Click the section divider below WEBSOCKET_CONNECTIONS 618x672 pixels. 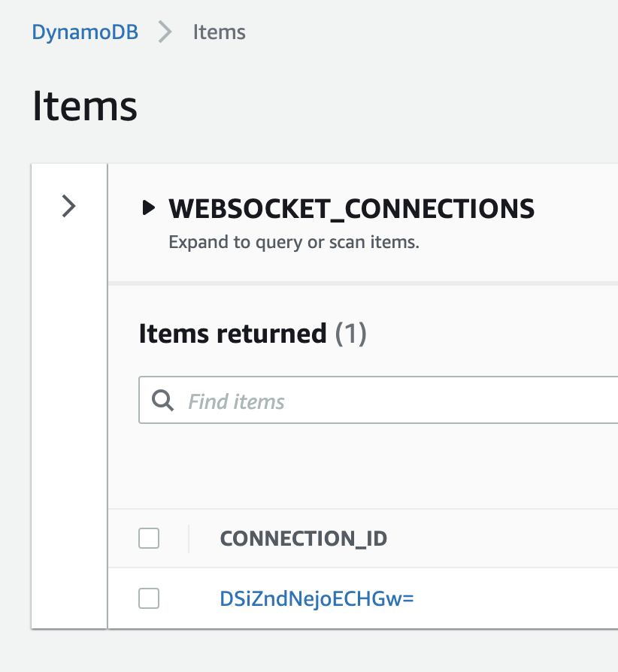363,283
